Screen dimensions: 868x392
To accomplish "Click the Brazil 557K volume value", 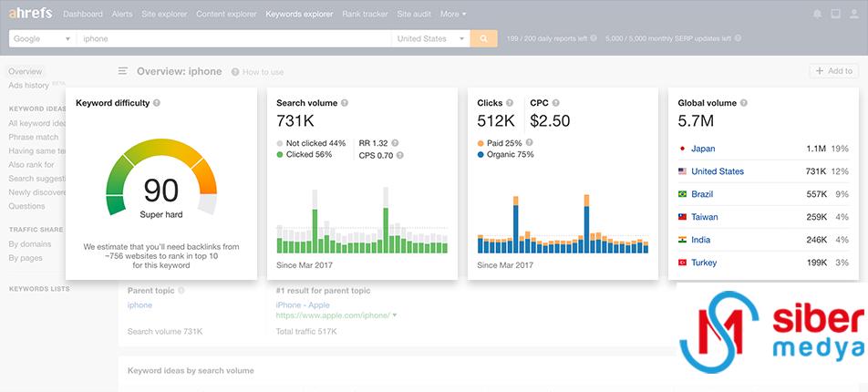I will click(817, 194).
